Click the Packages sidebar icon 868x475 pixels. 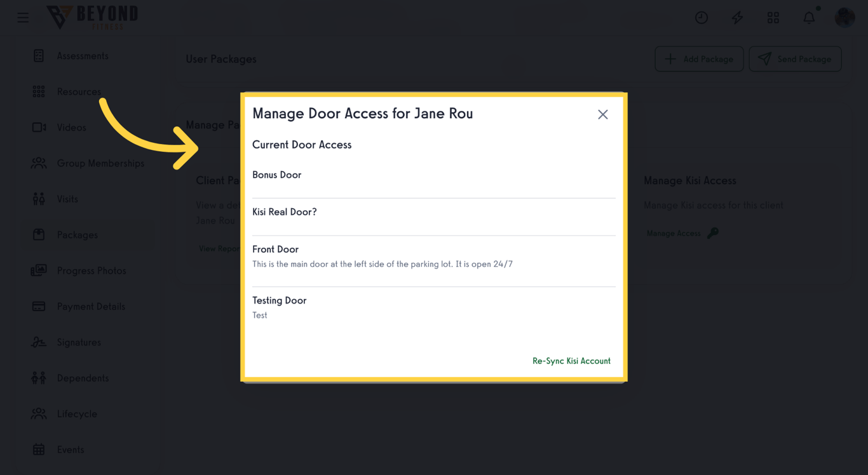39,234
